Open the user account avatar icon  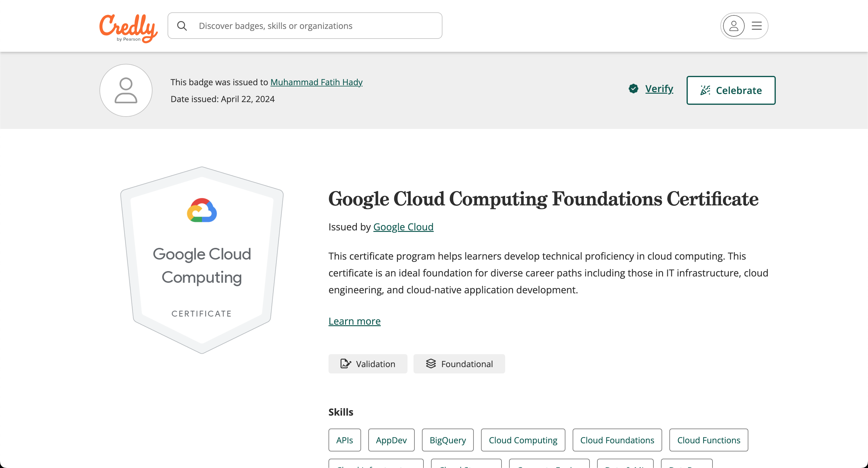tap(734, 26)
